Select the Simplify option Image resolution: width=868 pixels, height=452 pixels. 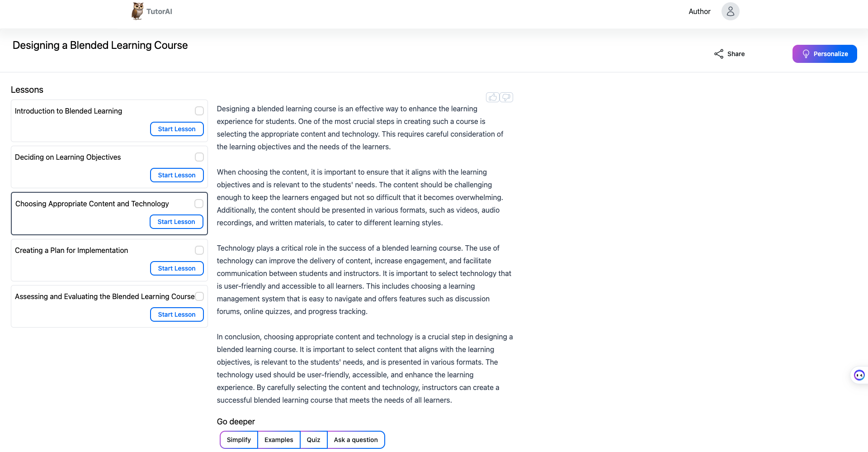point(239,440)
